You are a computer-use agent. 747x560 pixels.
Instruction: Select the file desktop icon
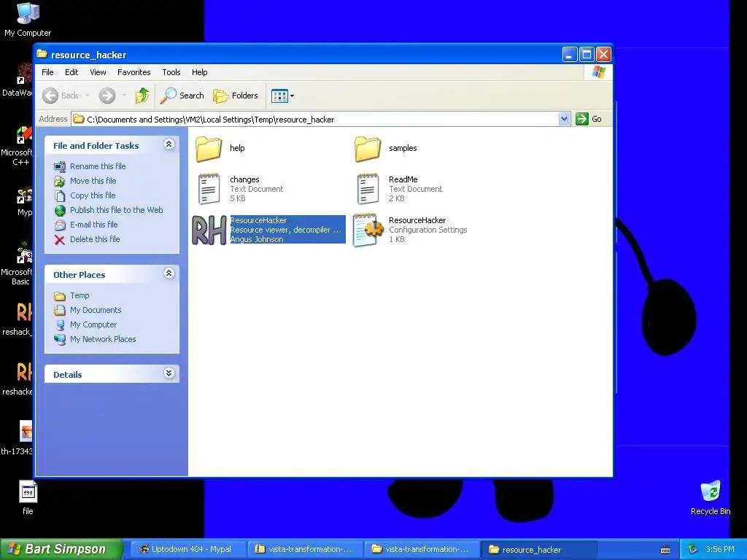(x=28, y=498)
